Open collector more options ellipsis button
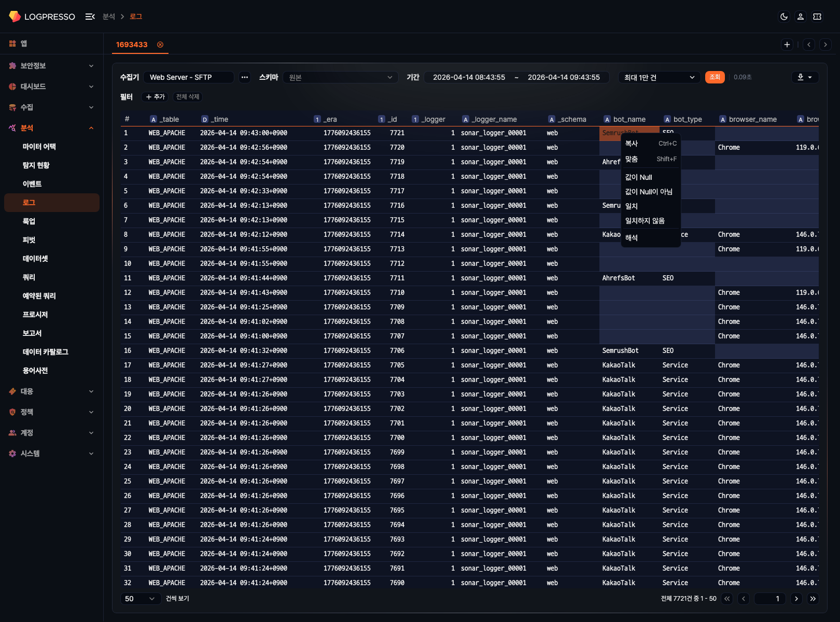840x622 pixels. coord(245,77)
